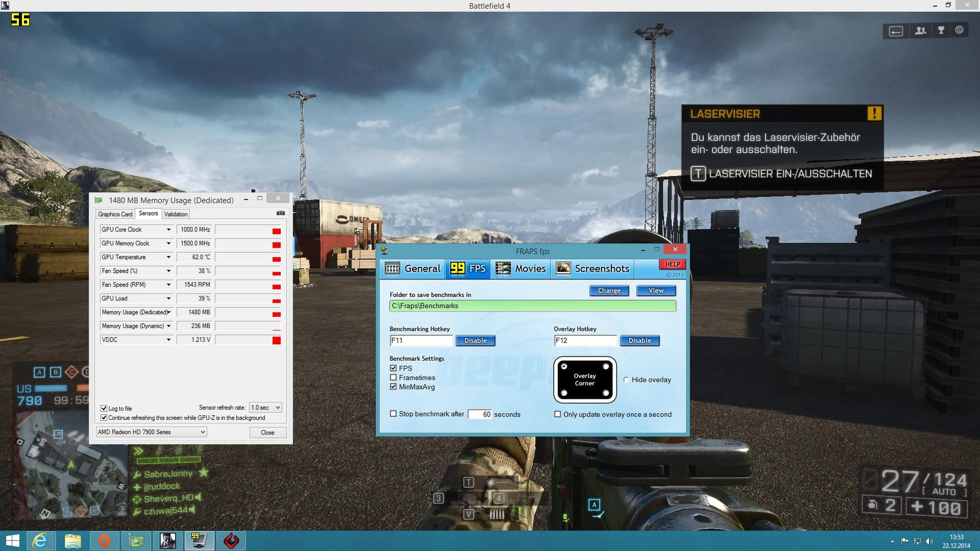
Task: Expand the VDDC sensor dropdown
Action: 168,340
